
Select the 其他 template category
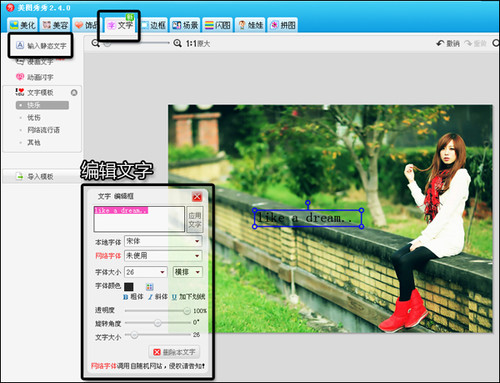point(34,143)
